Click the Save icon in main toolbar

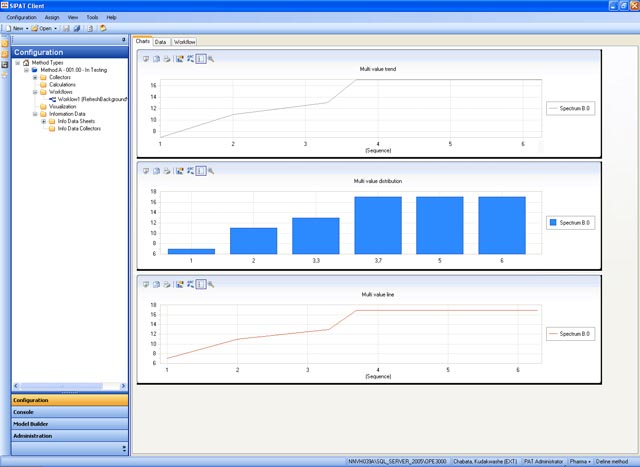(x=67, y=28)
